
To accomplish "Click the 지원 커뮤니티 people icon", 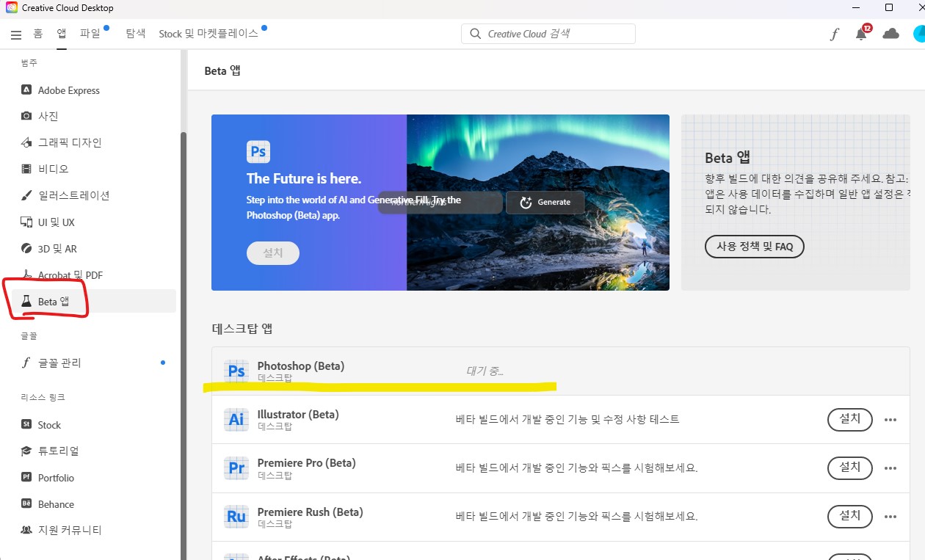I will tap(26, 529).
